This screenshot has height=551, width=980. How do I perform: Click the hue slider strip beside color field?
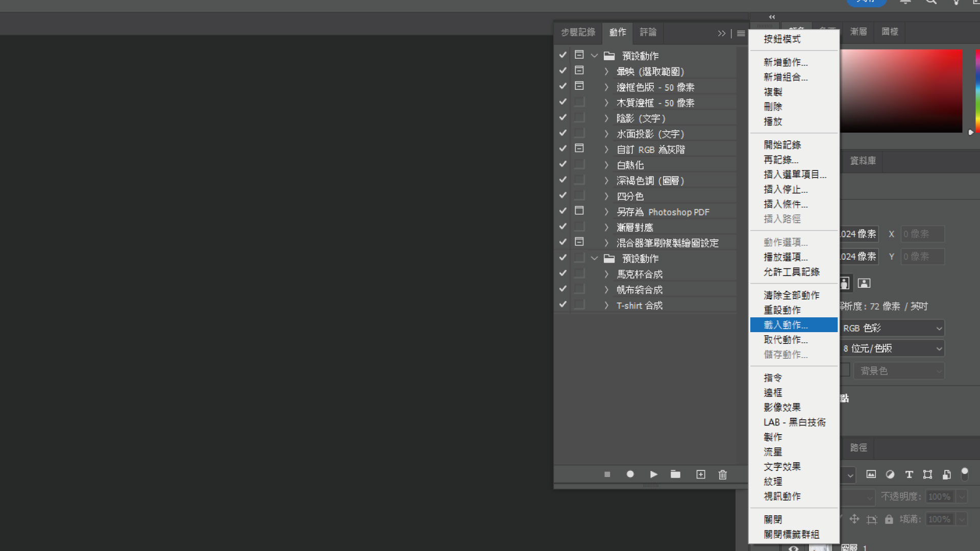977,91
